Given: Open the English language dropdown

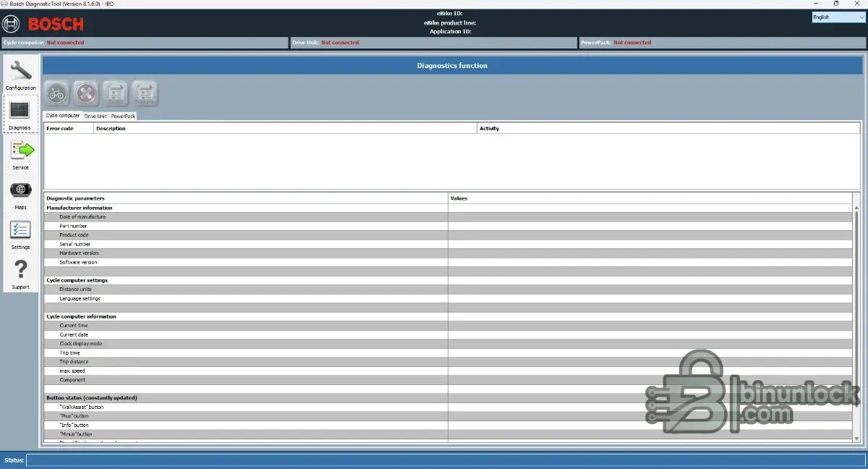Looking at the screenshot, I should pos(838,17).
